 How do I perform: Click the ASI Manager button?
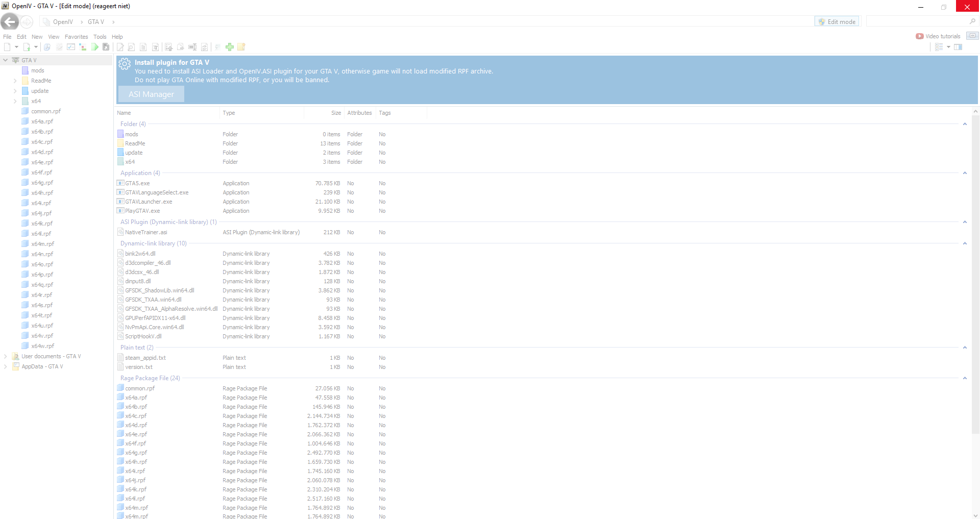pyautogui.click(x=151, y=94)
